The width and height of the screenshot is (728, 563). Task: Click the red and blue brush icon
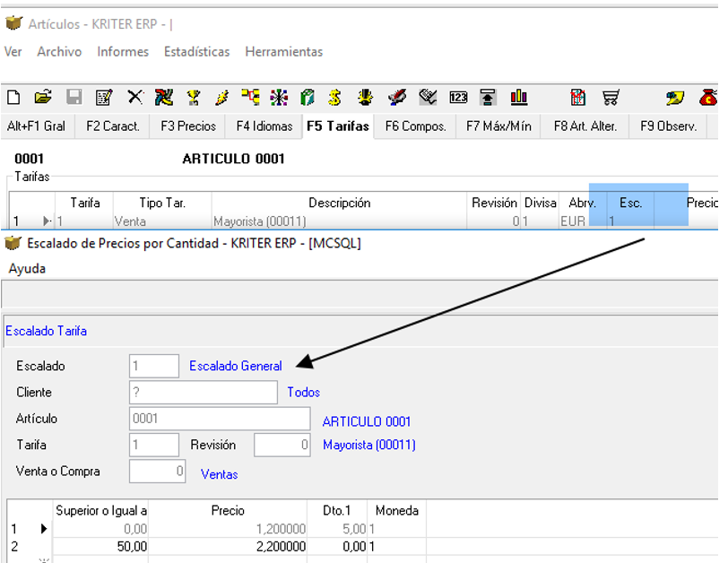pyautogui.click(x=397, y=98)
